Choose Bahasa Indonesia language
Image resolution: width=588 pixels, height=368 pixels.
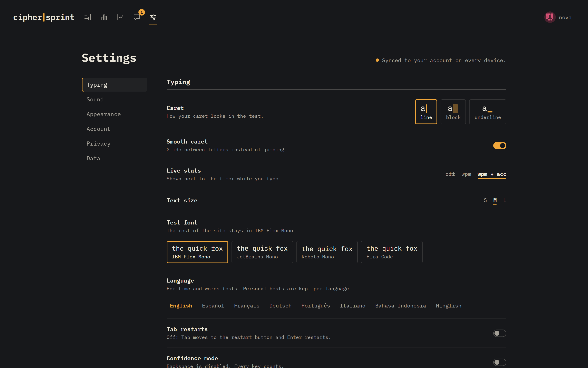(x=400, y=306)
